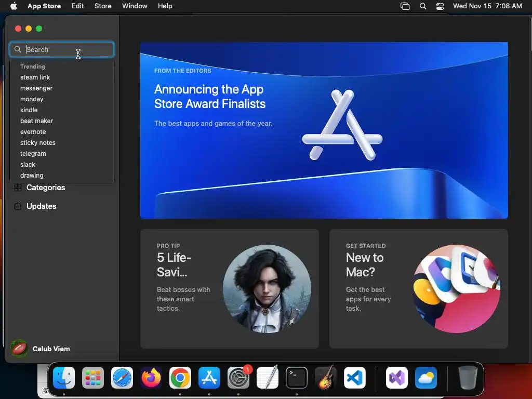The height and width of the screenshot is (399, 532).
Task: Open the Updates download icon in sidebar
Action: click(18, 206)
